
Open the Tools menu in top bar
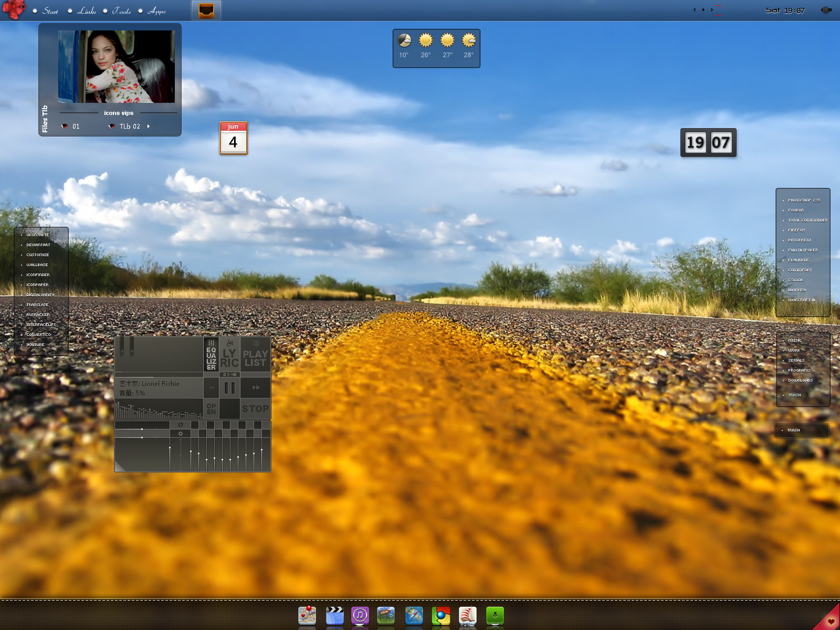(121, 11)
